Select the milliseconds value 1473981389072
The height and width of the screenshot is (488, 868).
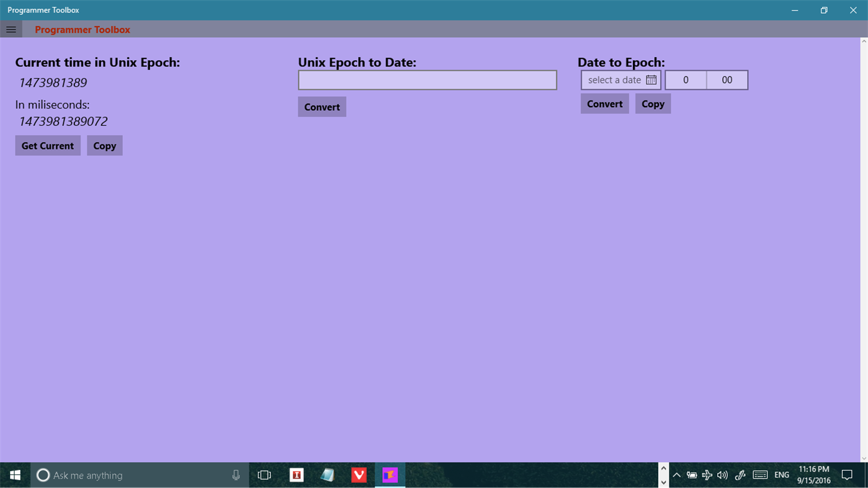click(x=63, y=122)
